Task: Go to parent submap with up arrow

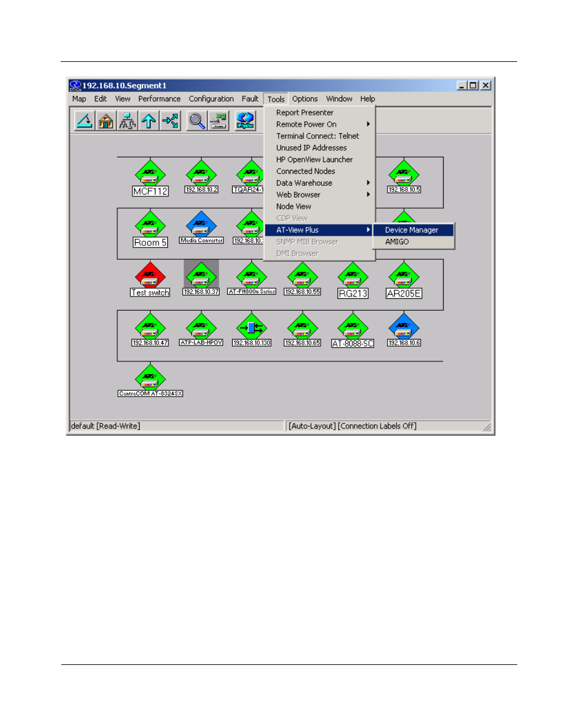Action: click(148, 121)
